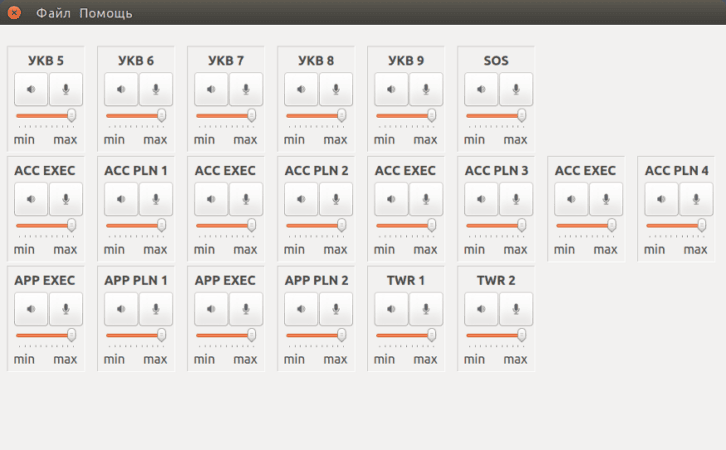Toggle the APP PLN 1 microphone button

tap(156, 309)
